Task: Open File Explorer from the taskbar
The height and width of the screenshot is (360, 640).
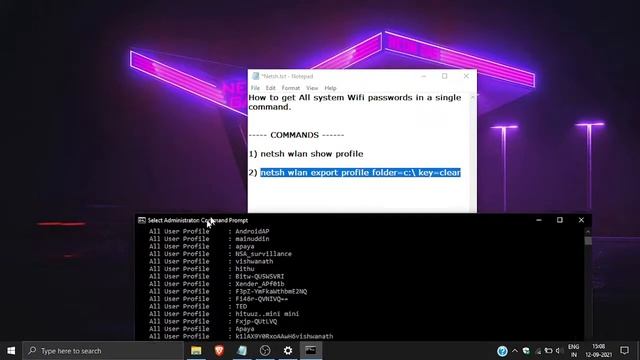Action: tap(196, 351)
